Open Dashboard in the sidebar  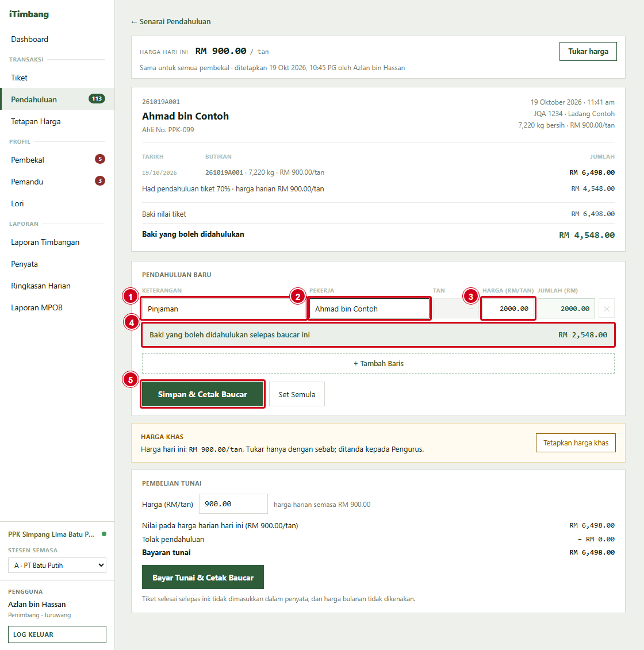click(x=57, y=40)
